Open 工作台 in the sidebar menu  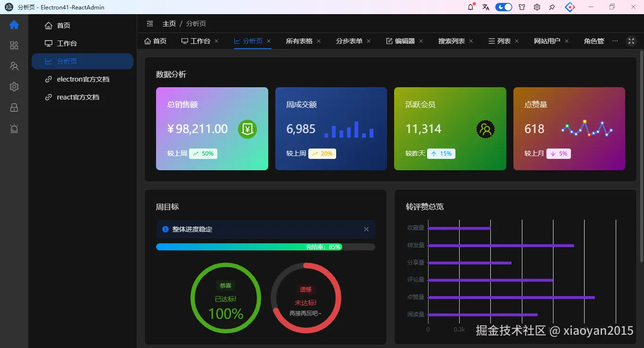(x=82, y=43)
